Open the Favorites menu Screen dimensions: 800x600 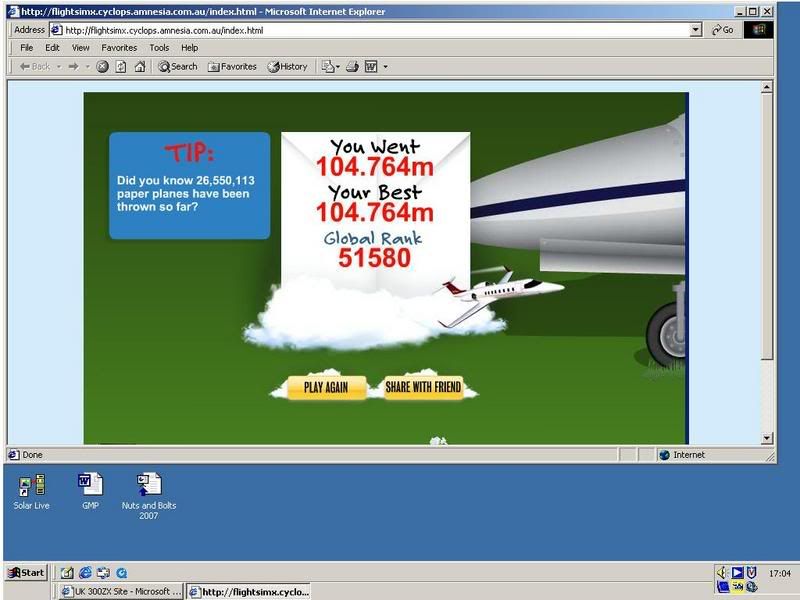tap(119, 47)
